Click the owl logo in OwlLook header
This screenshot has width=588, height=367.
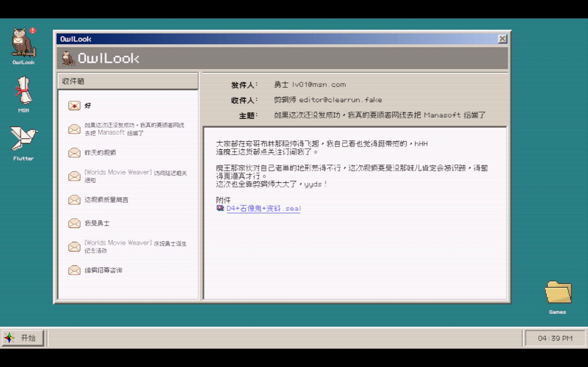[68, 58]
